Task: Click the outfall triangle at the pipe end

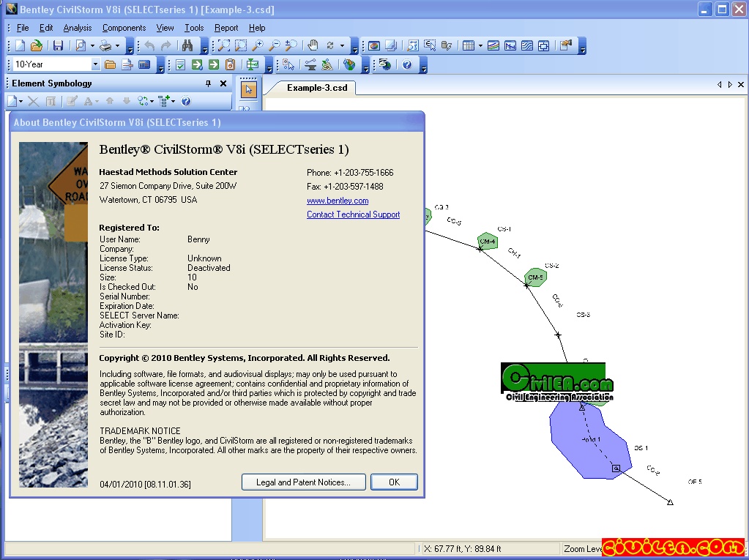Action: 670,501
